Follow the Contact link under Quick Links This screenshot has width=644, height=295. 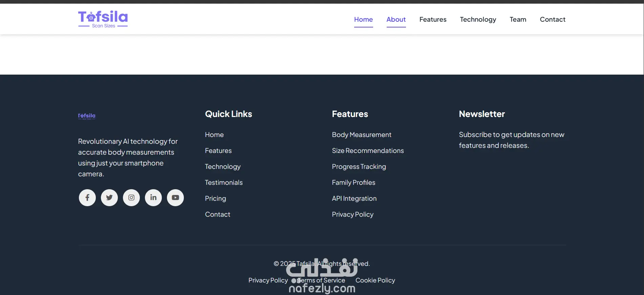(218, 214)
